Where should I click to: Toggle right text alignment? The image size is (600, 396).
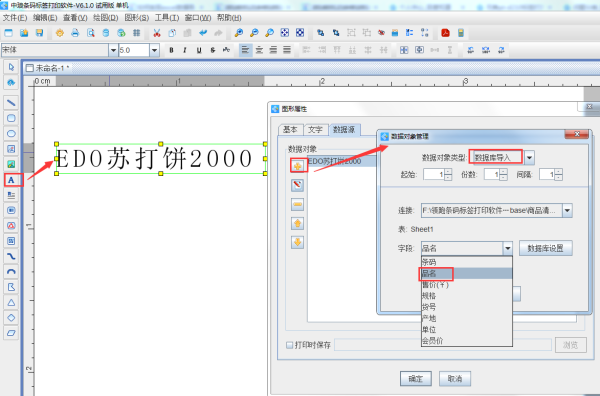[x=273, y=50]
